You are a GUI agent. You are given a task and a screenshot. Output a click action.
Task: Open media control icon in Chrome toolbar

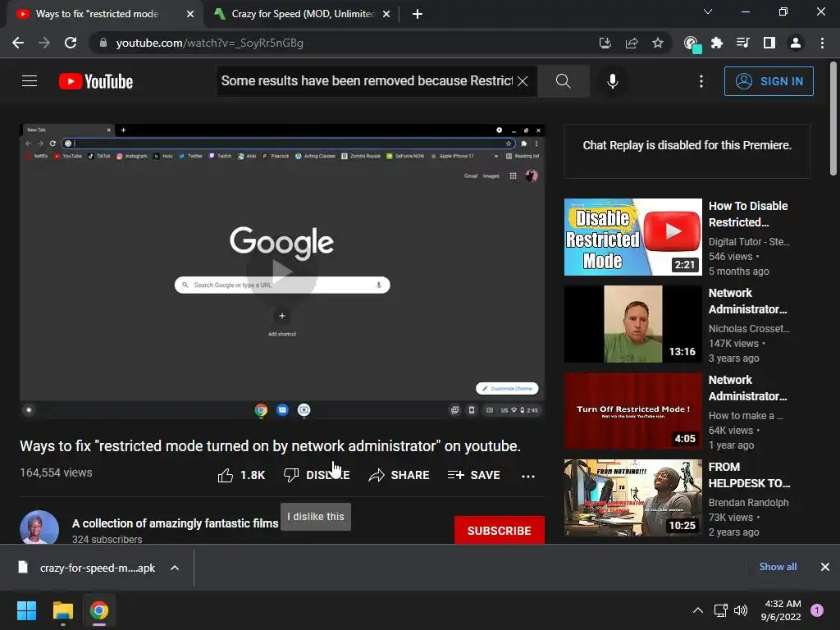pos(742,43)
